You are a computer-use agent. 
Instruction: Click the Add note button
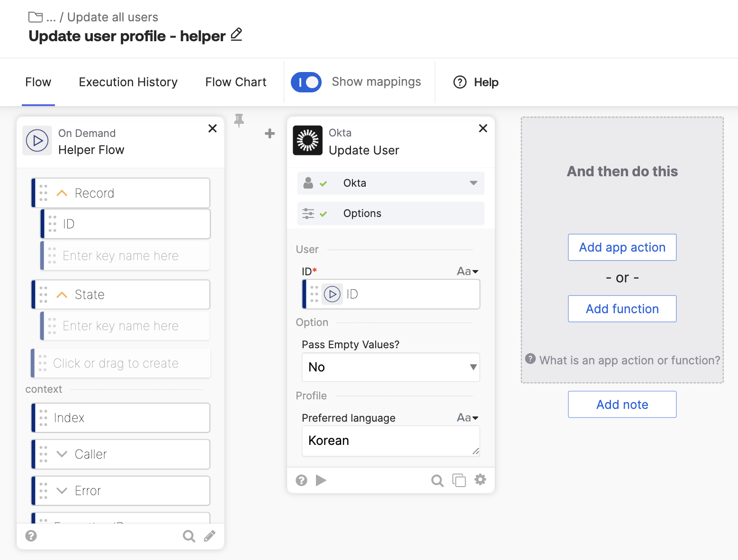(622, 405)
